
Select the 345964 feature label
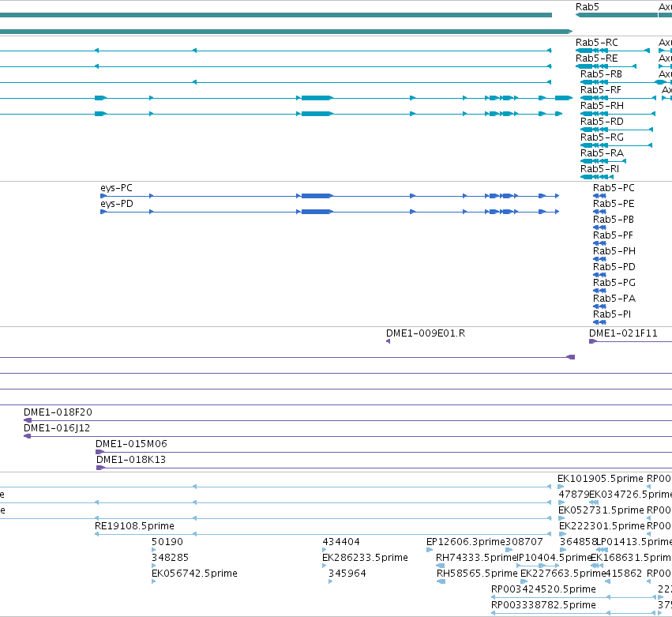pos(347,574)
